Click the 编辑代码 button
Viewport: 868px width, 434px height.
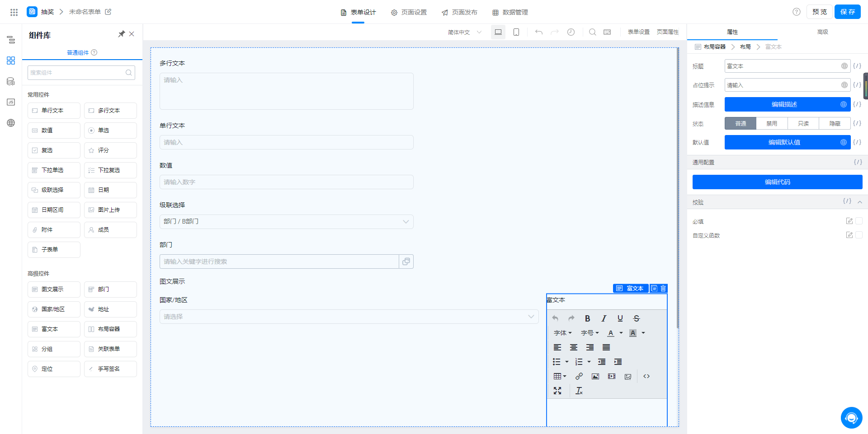coord(778,182)
